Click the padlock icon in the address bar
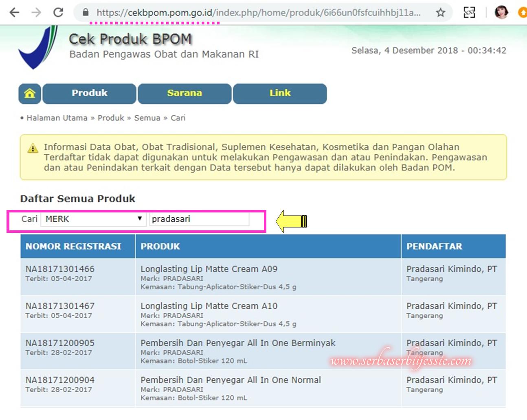Viewport: 527px width, 420px height. (85, 13)
